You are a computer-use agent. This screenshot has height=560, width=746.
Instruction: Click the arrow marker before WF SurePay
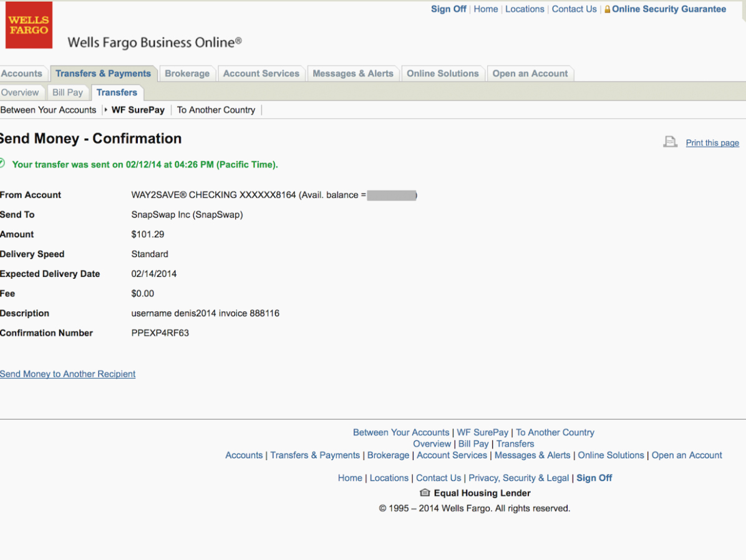coord(105,109)
